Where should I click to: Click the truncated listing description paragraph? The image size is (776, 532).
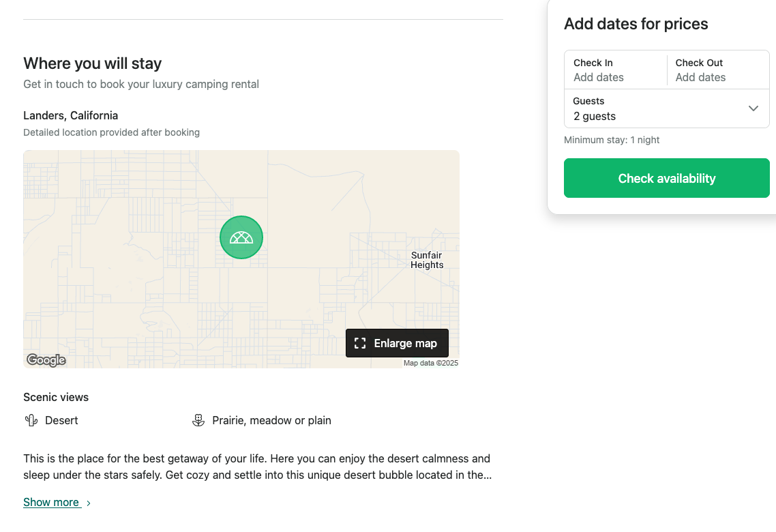[x=257, y=467]
